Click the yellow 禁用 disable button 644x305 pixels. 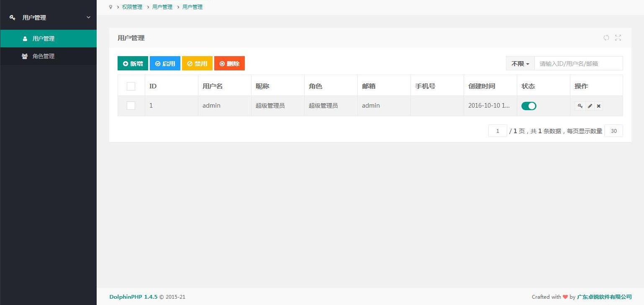197,64
